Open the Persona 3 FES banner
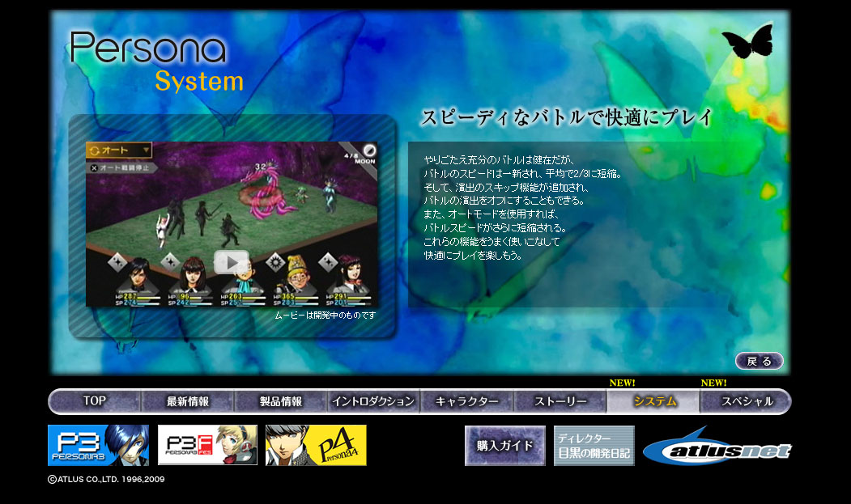Image resolution: width=851 pixels, height=504 pixels. 207,446
